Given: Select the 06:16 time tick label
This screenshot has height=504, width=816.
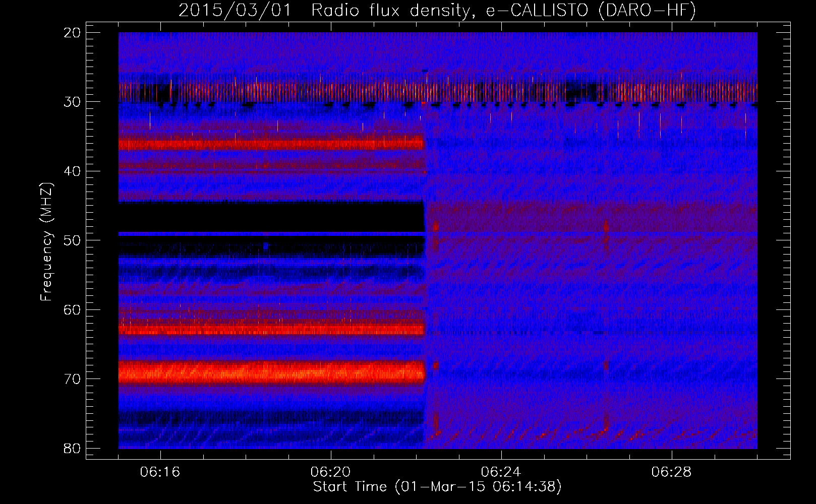Looking at the screenshot, I should click(160, 472).
